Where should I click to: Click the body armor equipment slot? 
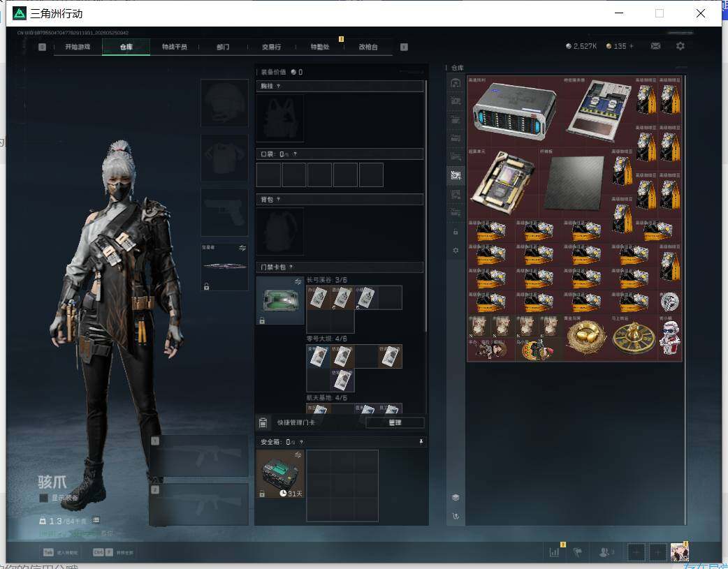(224, 157)
